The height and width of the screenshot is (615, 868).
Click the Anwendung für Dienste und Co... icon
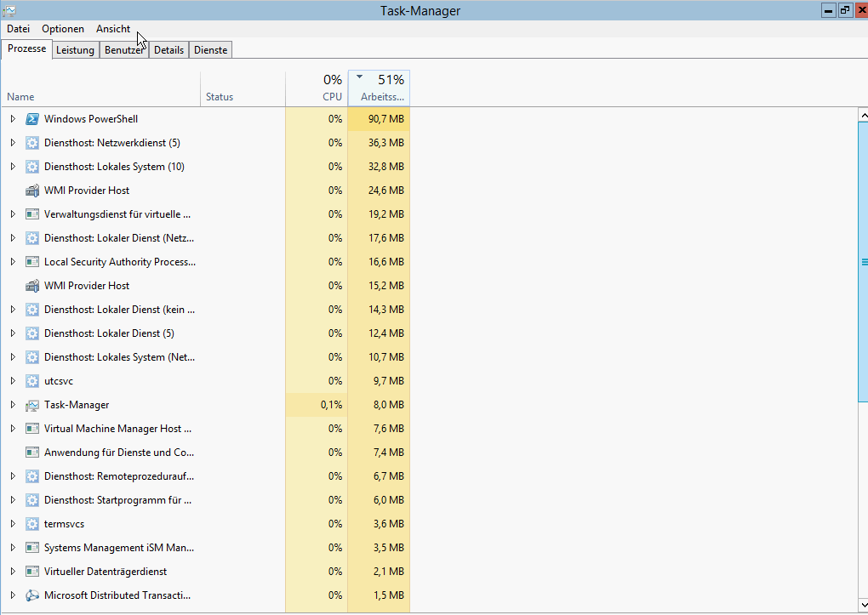click(32, 453)
